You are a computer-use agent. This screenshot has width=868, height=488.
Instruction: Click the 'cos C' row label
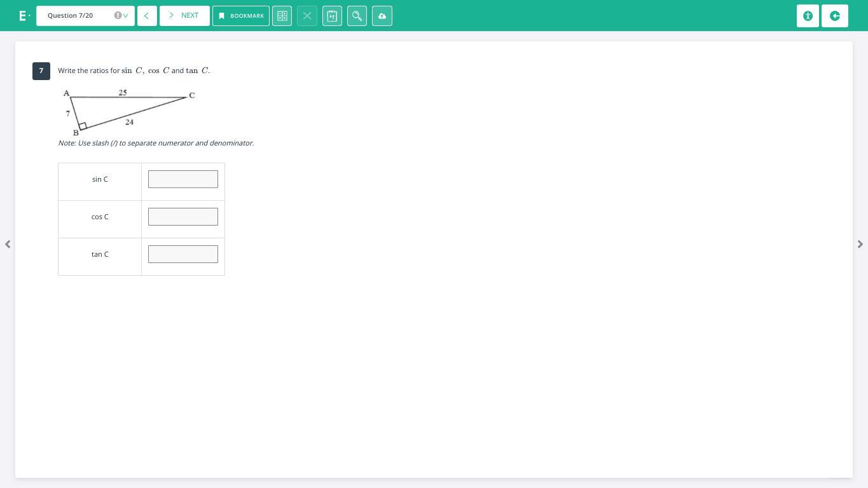tap(100, 217)
